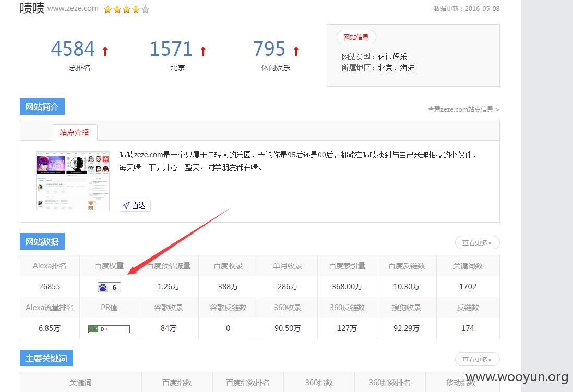This screenshot has height=392, width=573.
Task: Click the 单月收录 value 286万
Action: 288,287
